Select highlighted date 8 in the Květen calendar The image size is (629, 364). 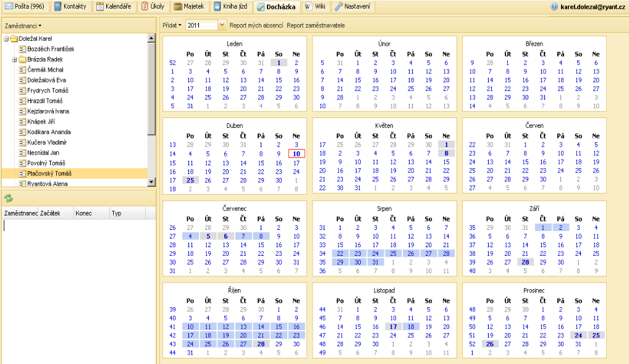(446, 153)
